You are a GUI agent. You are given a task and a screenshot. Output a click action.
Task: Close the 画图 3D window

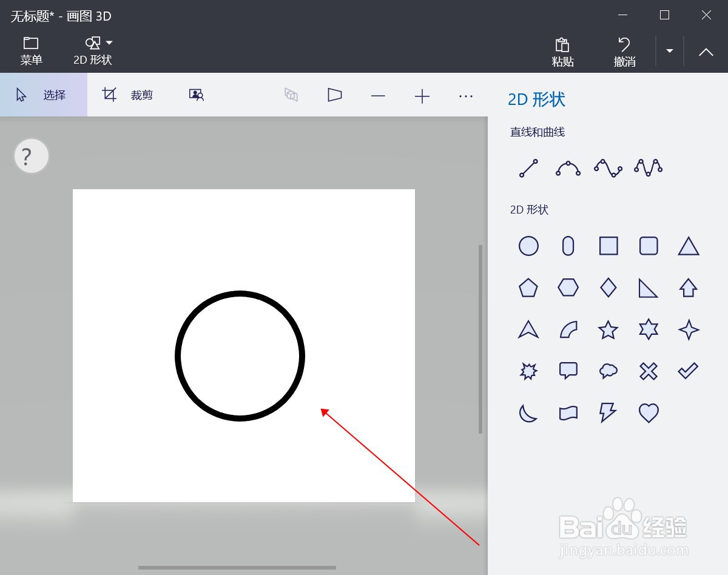706,15
